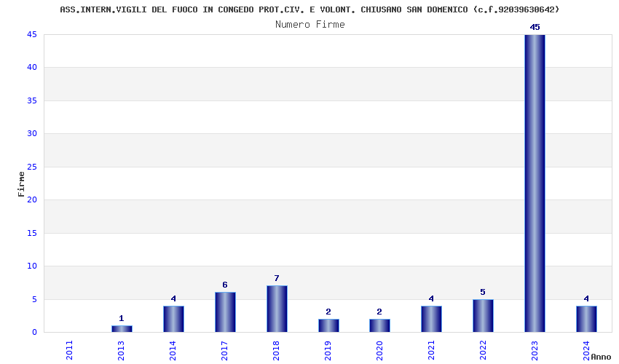Click the y-axis tick label 25
Screen dimensions: 619x364
32,167
